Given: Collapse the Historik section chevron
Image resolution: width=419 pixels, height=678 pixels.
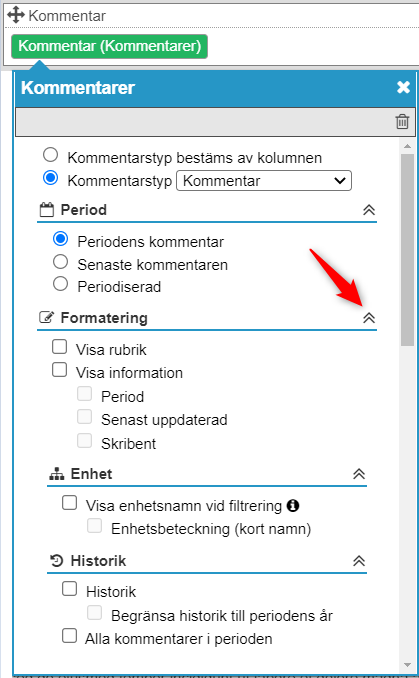Looking at the screenshot, I should click(359, 561).
